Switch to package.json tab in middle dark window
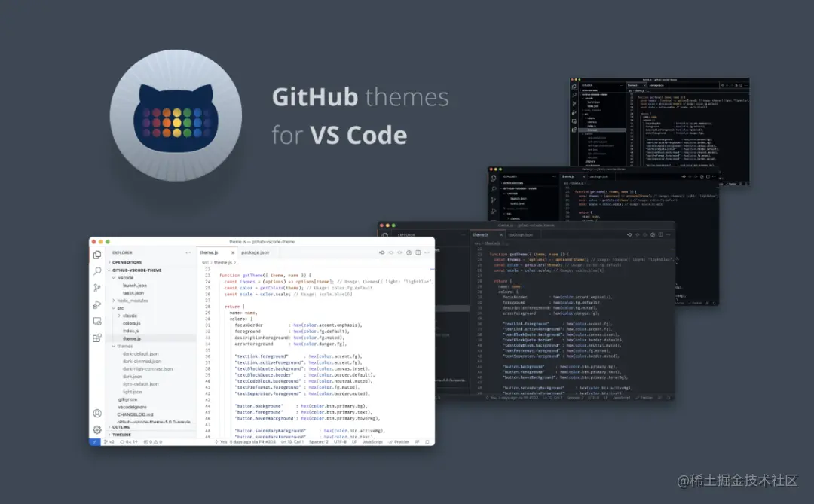 click(598, 176)
